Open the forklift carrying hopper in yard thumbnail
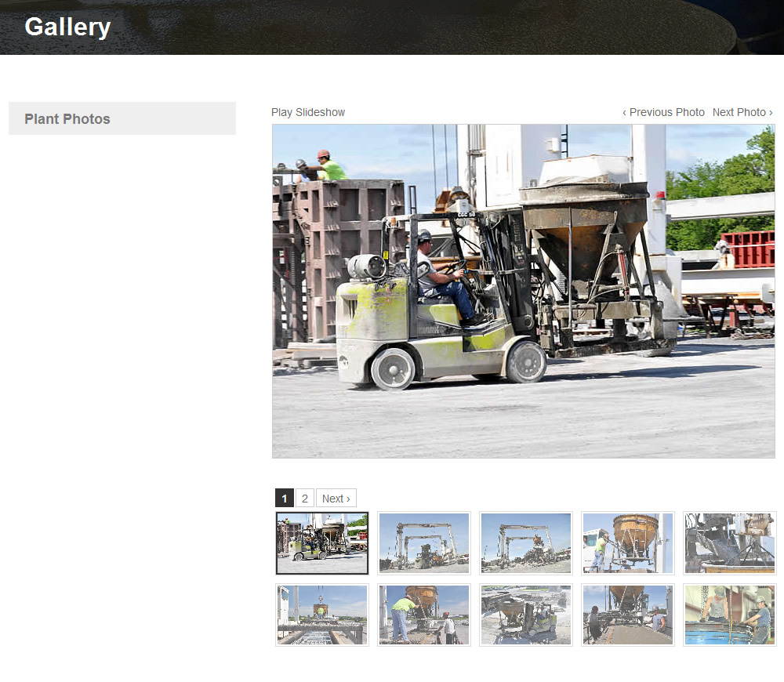The width and height of the screenshot is (784, 682). pos(526,615)
